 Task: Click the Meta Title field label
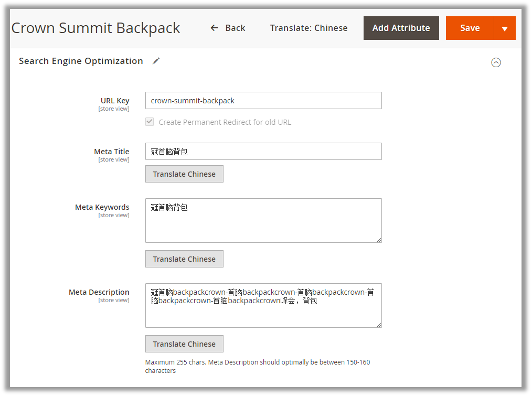coord(111,152)
